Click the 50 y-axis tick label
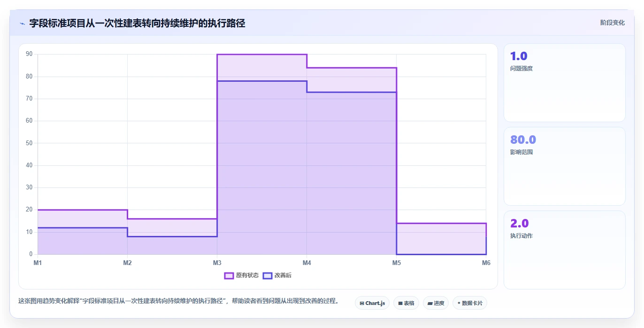Screen dimensions: 644x328 [29, 143]
